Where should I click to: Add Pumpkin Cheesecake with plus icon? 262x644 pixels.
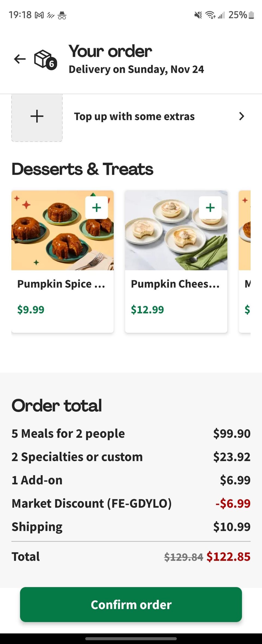click(210, 207)
